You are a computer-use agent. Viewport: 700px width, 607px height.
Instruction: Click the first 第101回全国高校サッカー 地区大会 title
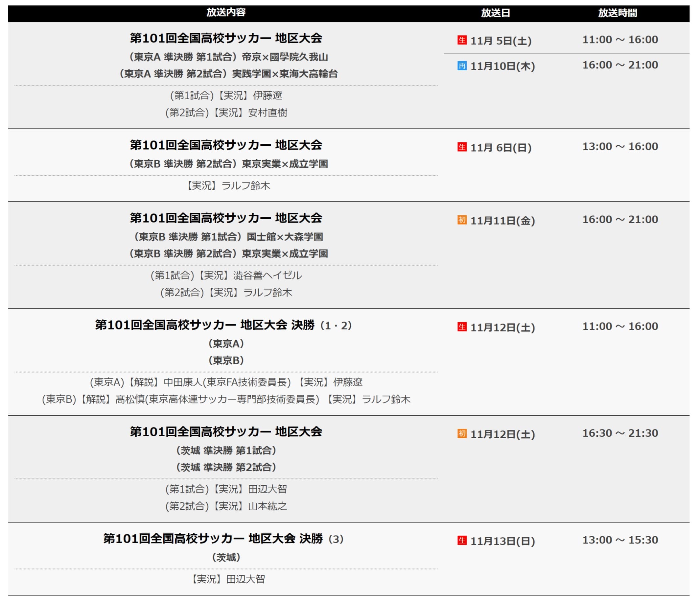tap(226, 38)
